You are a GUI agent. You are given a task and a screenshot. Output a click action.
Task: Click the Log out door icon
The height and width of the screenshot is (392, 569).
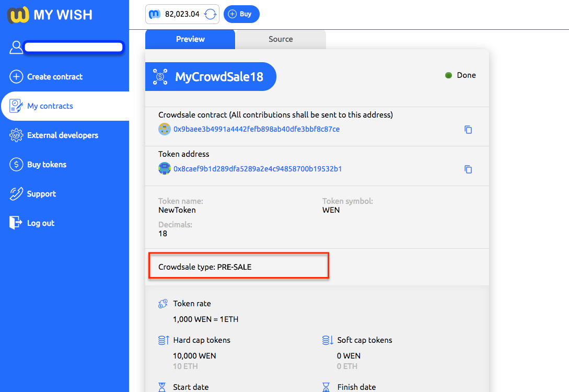[x=16, y=223]
